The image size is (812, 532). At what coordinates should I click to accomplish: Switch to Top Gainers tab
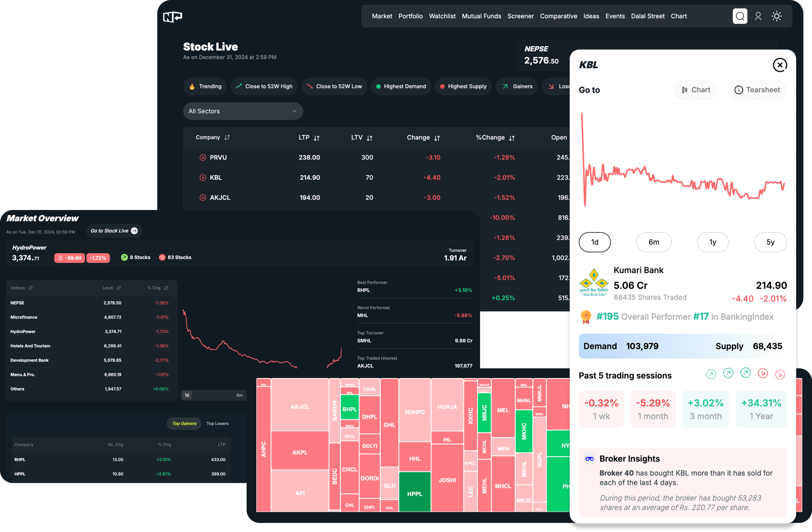(x=184, y=423)
